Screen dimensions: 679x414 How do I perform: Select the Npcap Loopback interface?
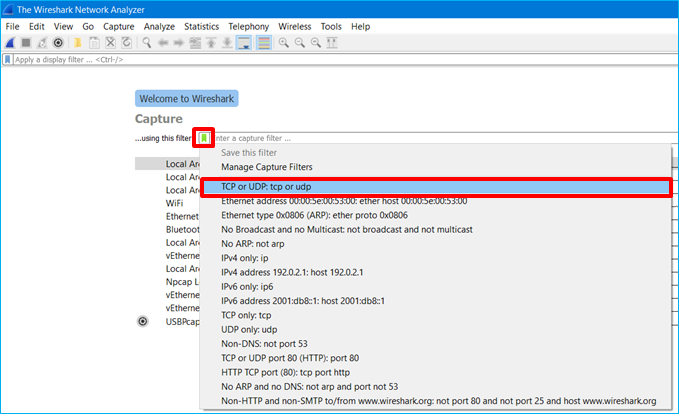[x=182, y=282]
